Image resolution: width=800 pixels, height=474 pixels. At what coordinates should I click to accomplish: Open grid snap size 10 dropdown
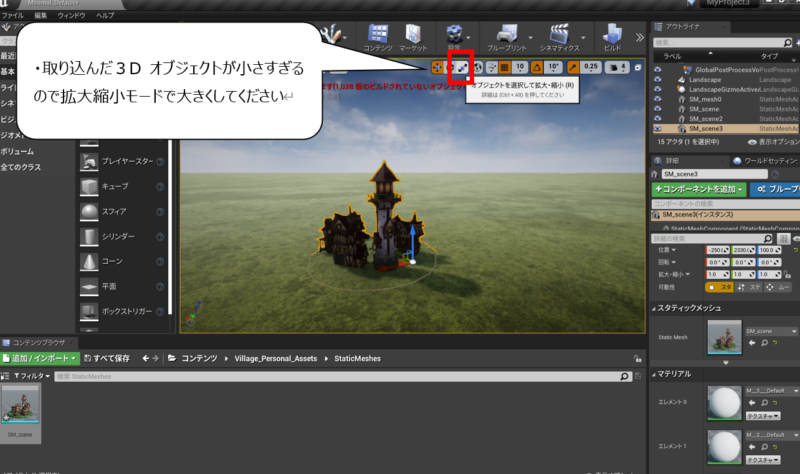click(520, 67)
